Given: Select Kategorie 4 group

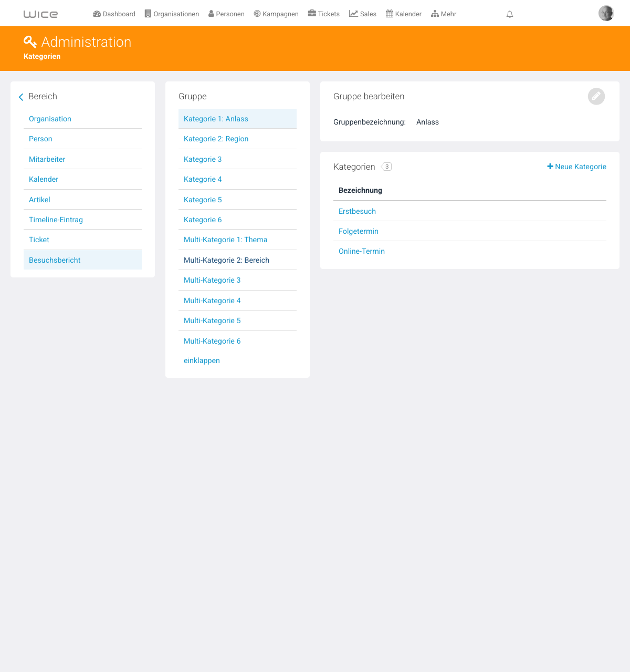Looking at the screenshot, I should [x=237, y=179].
